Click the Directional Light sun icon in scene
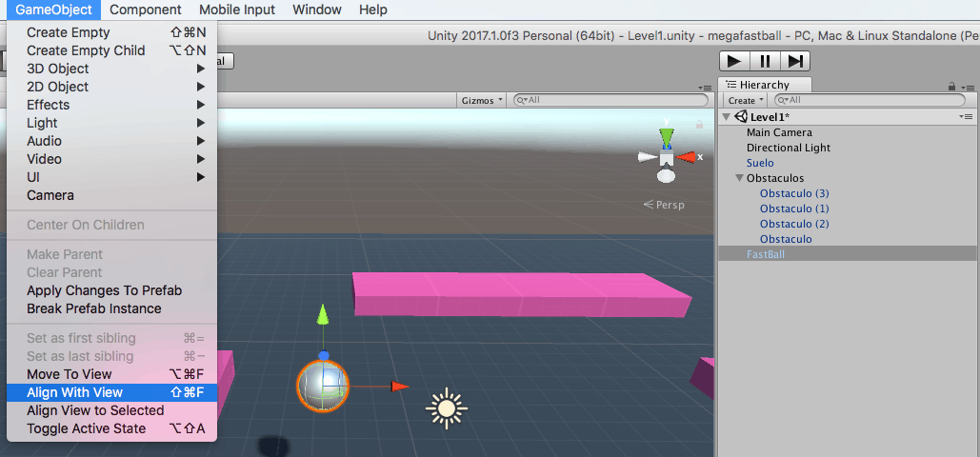The image size is (980, 457). tap(447, 408)
